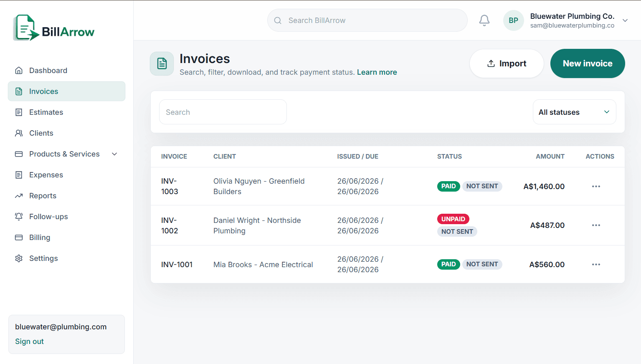The height and width of the screenshot is (364, 641).
Task: Click amount A$560.00
Action: (547, 265)
